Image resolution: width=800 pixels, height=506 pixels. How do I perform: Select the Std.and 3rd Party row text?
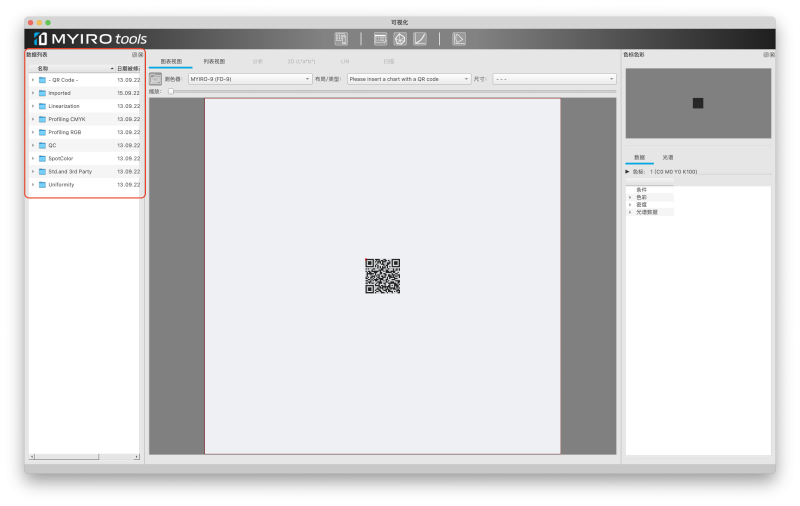[70, 172]
